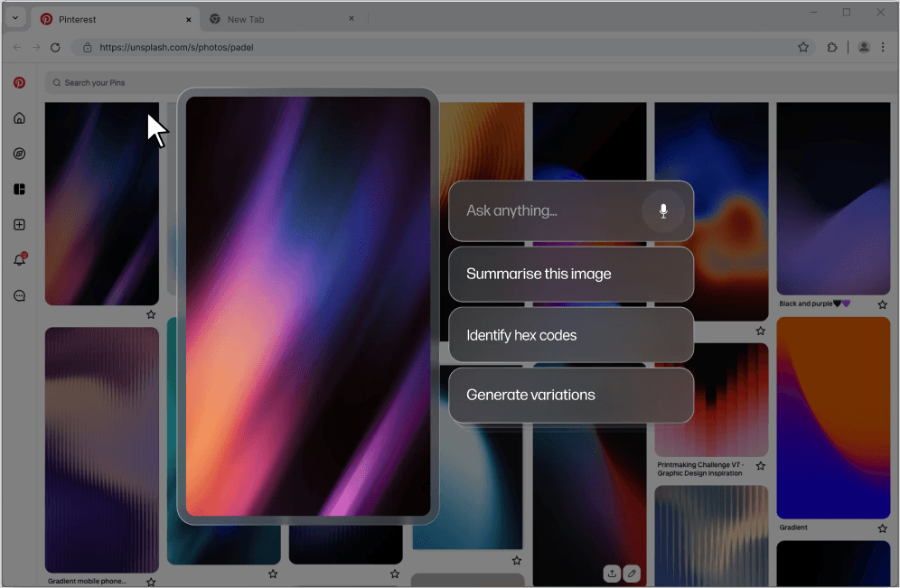Screen dimensions: 900x588
Task: Close the New Tab tab
Action: [352, 19]
